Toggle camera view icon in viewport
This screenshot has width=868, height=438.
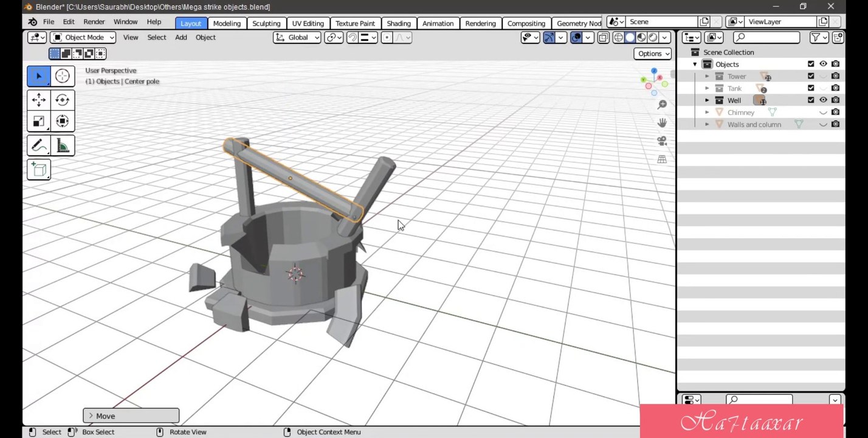[x=662, y=141]
